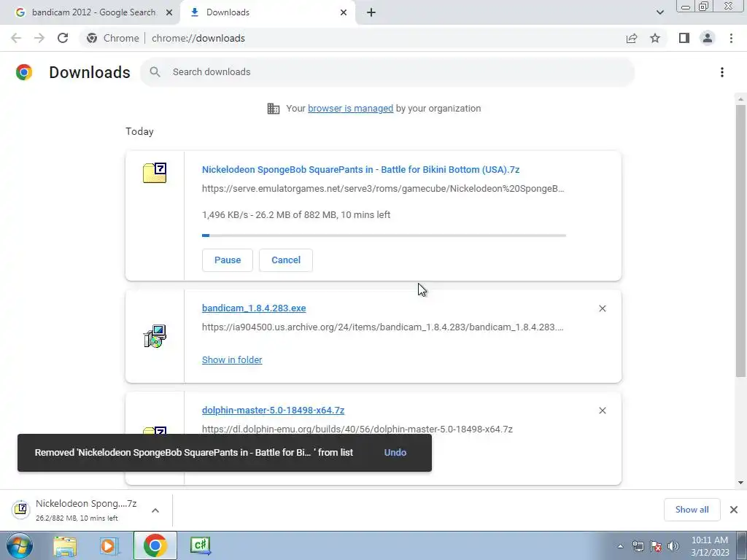The height and width of the screenshot is (560, 747).
Task: Share this page via address bar icon
Action: coord(632,38)
